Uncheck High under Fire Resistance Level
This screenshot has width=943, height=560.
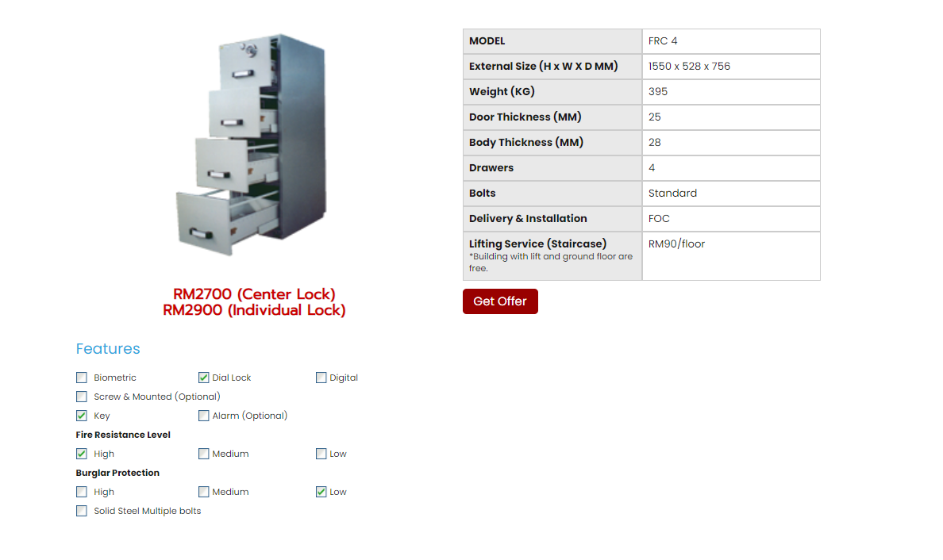[82, 454]
